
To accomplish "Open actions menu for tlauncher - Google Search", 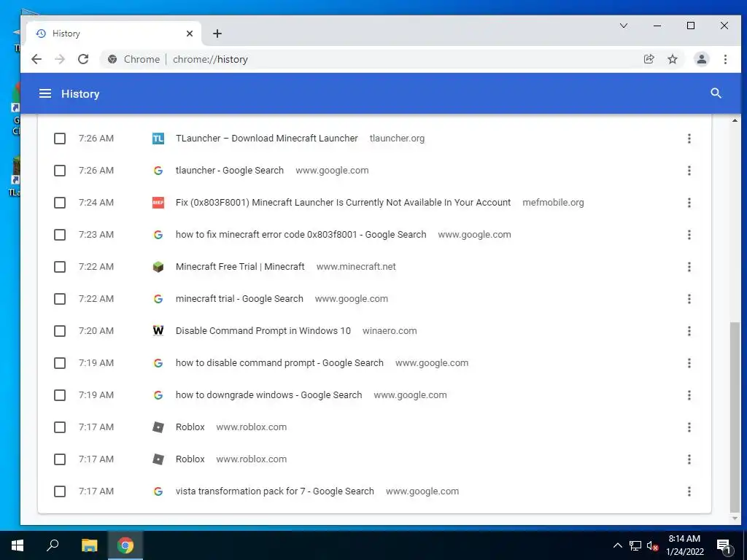I will (689, 171).
